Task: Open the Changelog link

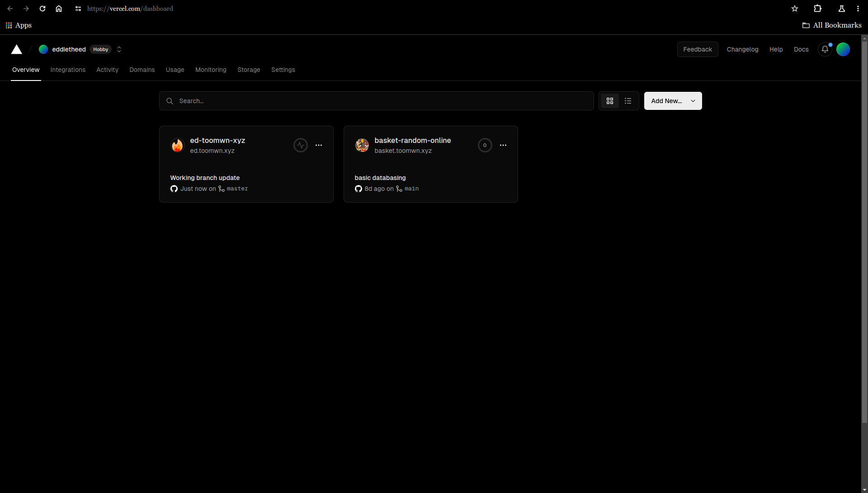Action: pyautogui.click(x=742, y=49)
